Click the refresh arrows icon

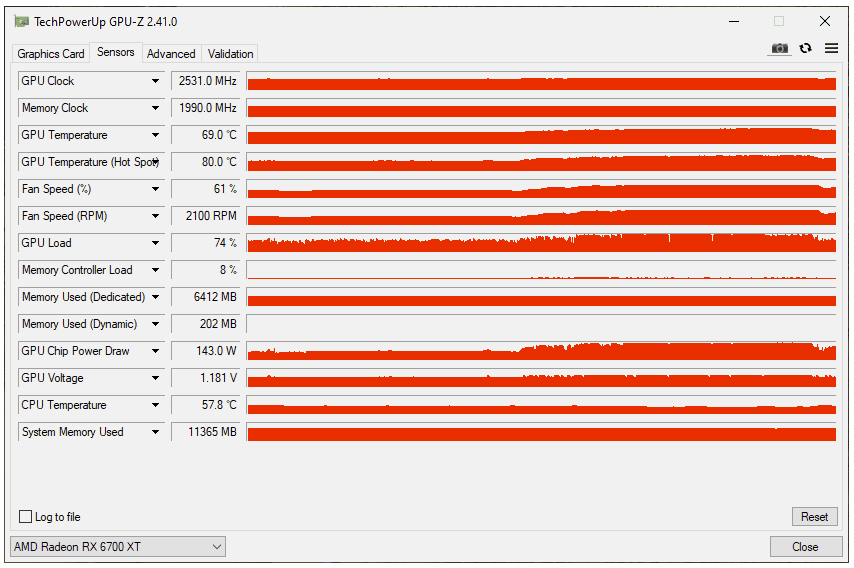806,48
